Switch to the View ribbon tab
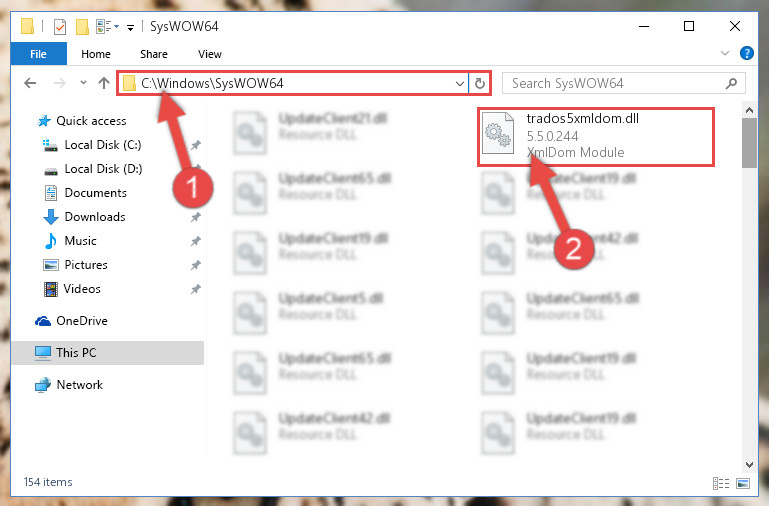The height and width of the screenshot is (506, 769). click(209, 54)
